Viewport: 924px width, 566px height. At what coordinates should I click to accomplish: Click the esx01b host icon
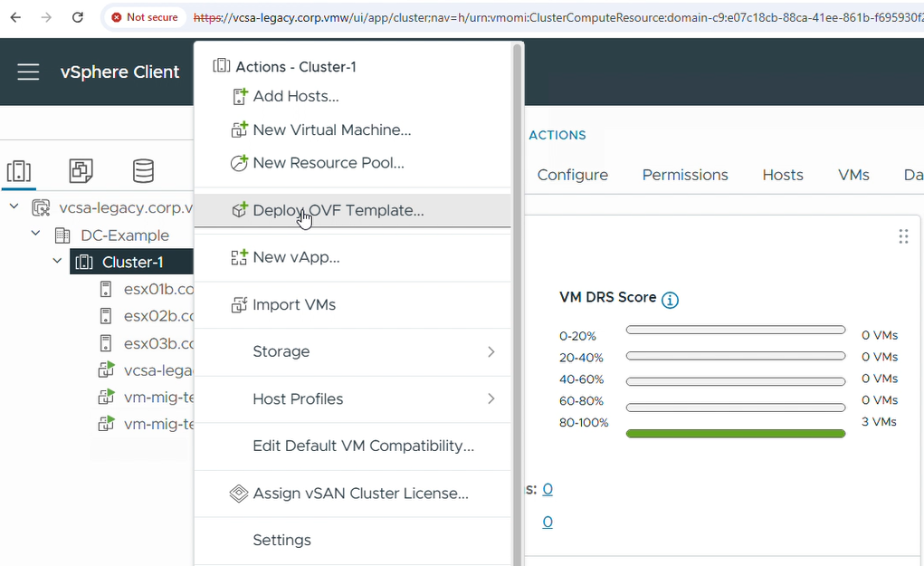coord(106,289)
